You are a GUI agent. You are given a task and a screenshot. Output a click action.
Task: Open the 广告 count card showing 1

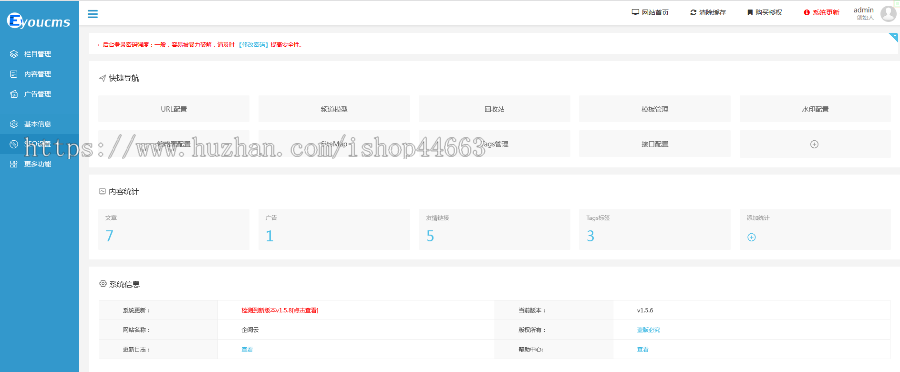tap(334, 229)
